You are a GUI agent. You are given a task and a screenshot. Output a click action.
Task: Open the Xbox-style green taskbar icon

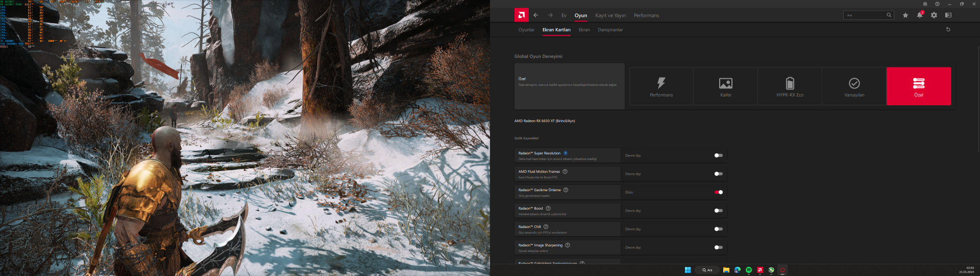click(771, 270)
